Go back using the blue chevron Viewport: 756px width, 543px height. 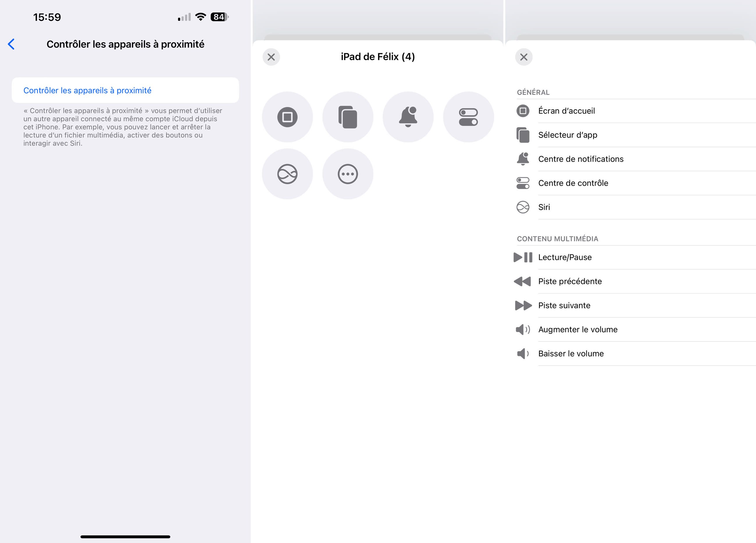pos(11,44)
